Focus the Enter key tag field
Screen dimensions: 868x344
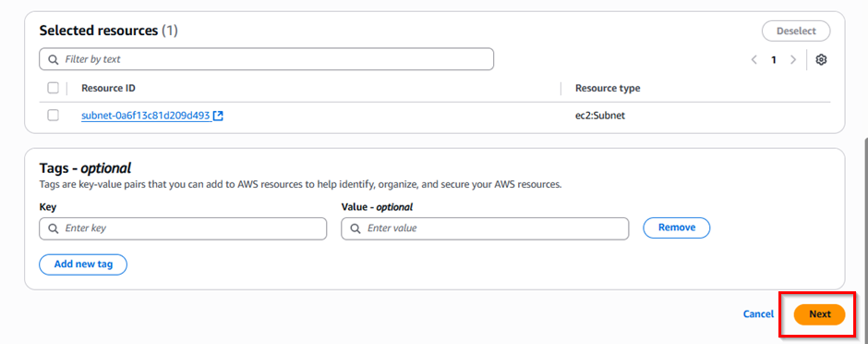183,228
